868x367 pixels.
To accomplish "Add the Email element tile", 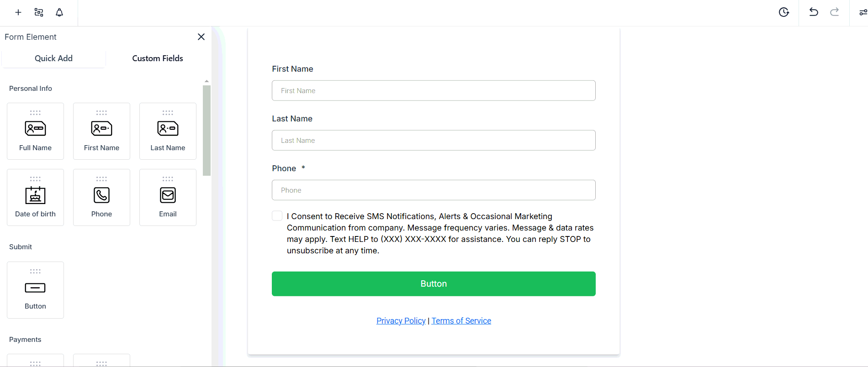I will [x=168, y=197].
